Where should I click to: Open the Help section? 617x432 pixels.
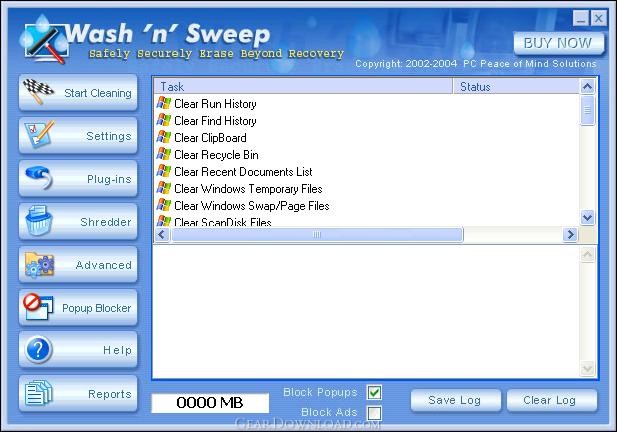78,349
